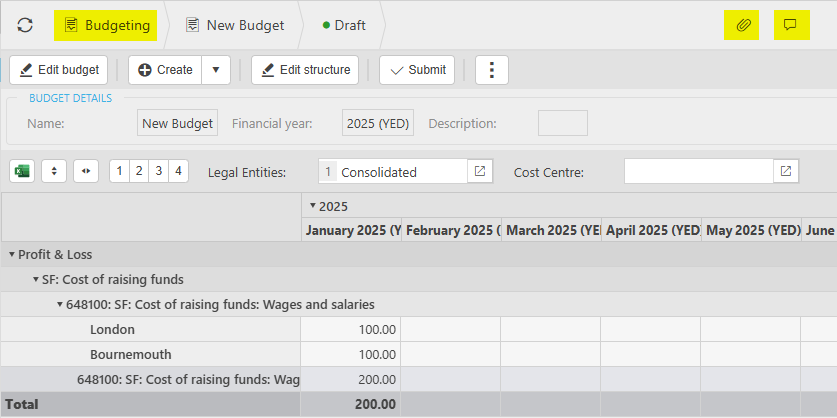Viewport: 837px width, 418px height.
Task: Collapse SF: Cost of raising funds group
Action: click(x=36, y=280)
